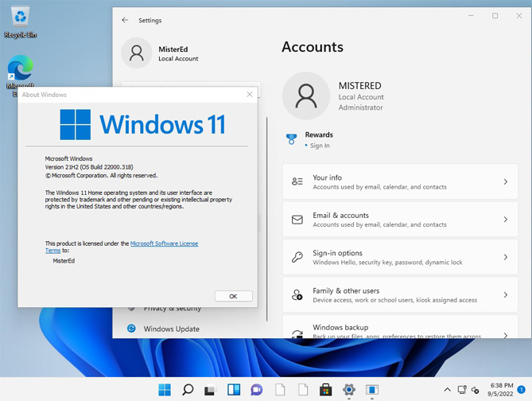Expand the Your info chevron
Viewport: 532px width, 401px height.
pyautogui.click(x=506, y=181)
